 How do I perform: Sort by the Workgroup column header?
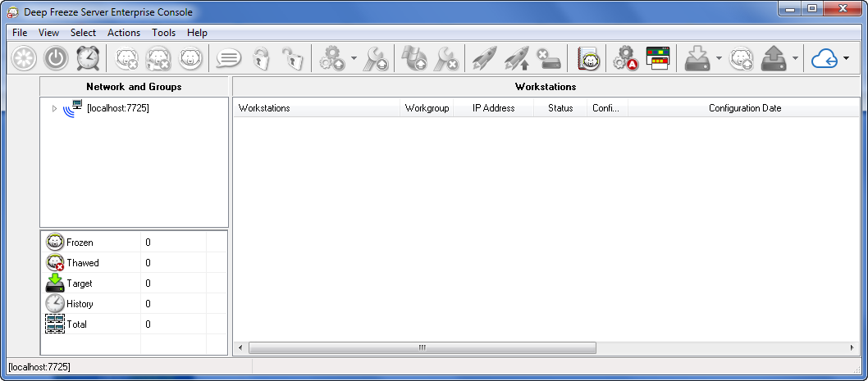pyautogui.click(x=427, y=108)
